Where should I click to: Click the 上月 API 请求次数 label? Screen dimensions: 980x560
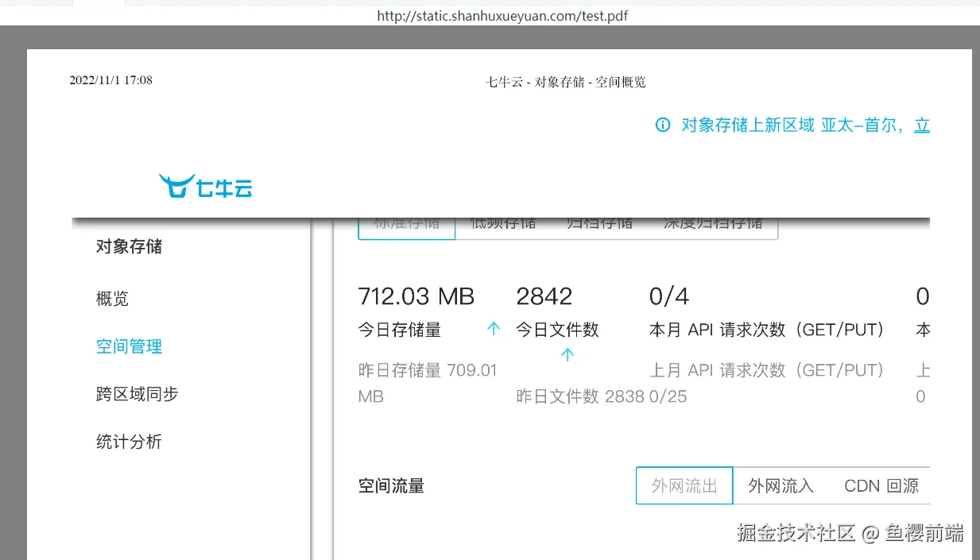[x=767, y=370]
